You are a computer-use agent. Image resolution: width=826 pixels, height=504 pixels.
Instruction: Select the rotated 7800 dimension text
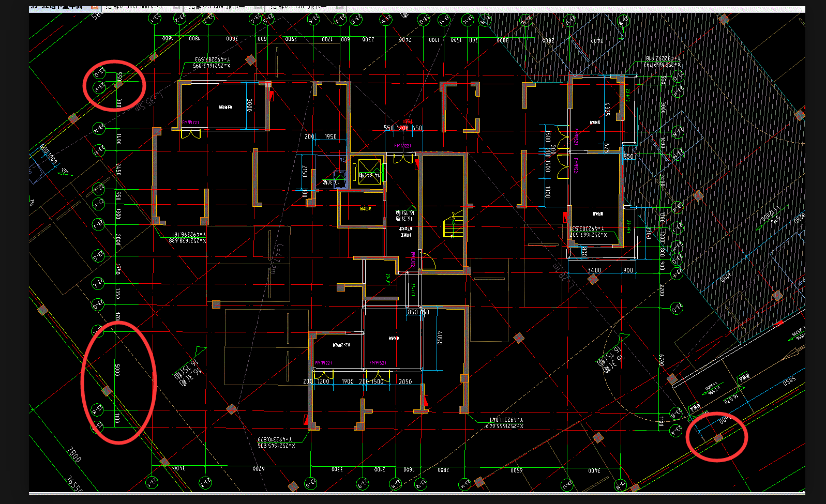73,455
